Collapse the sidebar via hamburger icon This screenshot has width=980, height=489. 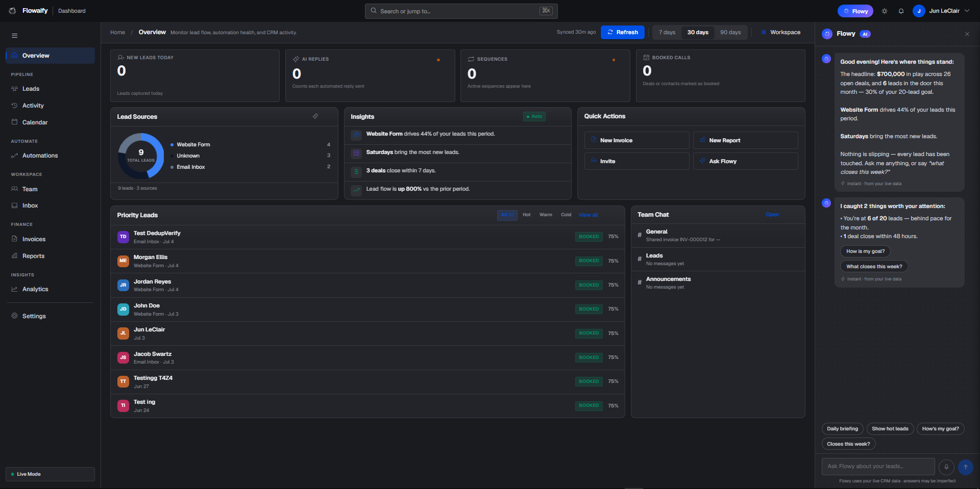[x=15, y=36]
